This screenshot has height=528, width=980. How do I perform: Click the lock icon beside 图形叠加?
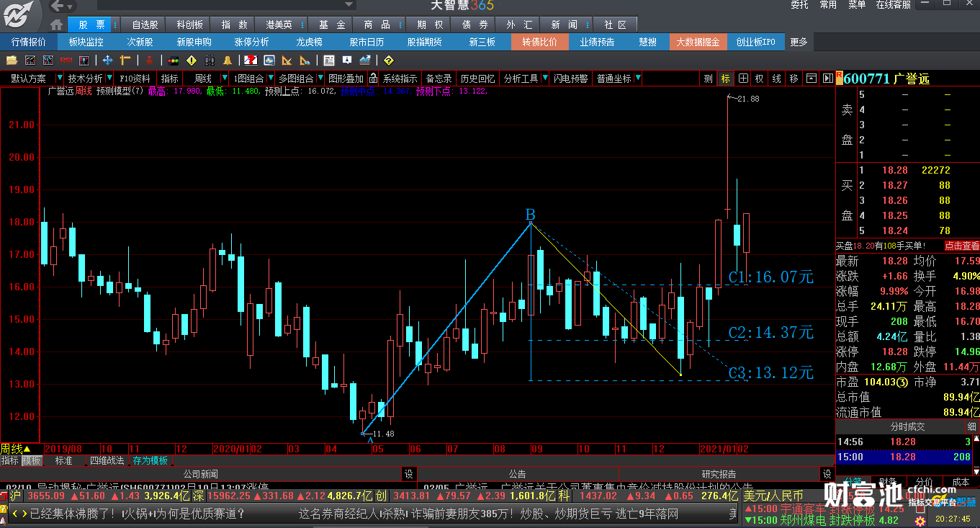click(374, 78)
